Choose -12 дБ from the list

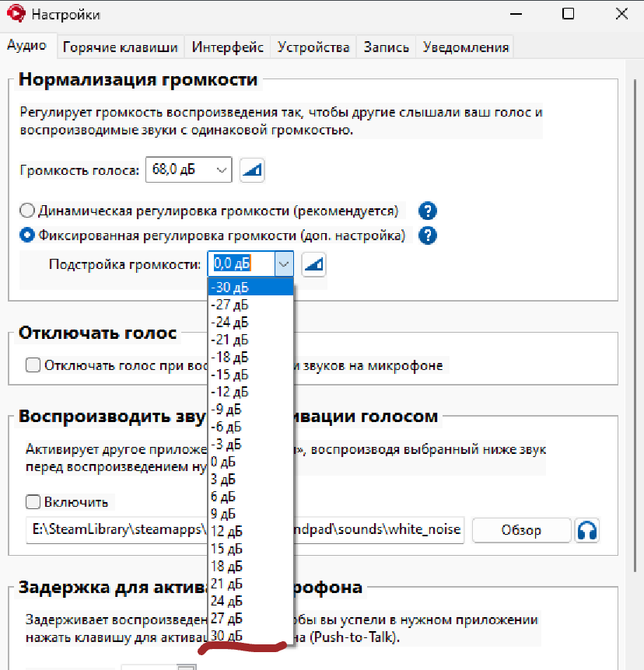[x=250, y=392]
